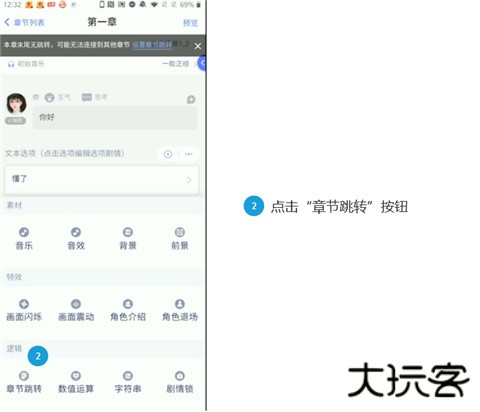Insert 角色退场 character exit
Image resolution: width=480 pixels, height=412 pixels.
(x=180, y=310)
